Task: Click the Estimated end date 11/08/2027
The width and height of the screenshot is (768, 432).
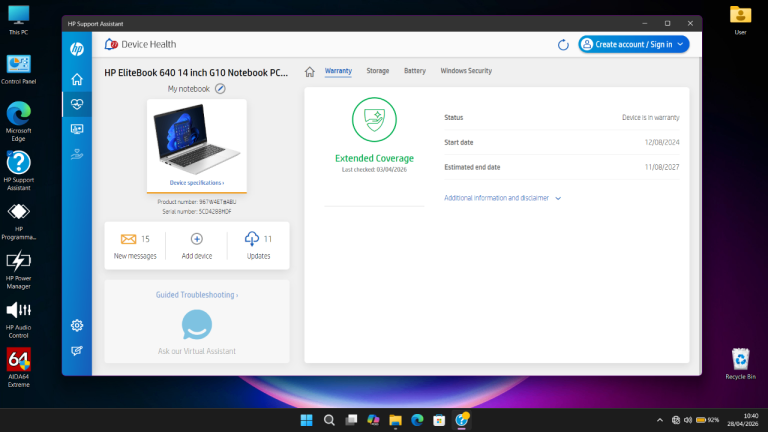Action: pos(662,168)
